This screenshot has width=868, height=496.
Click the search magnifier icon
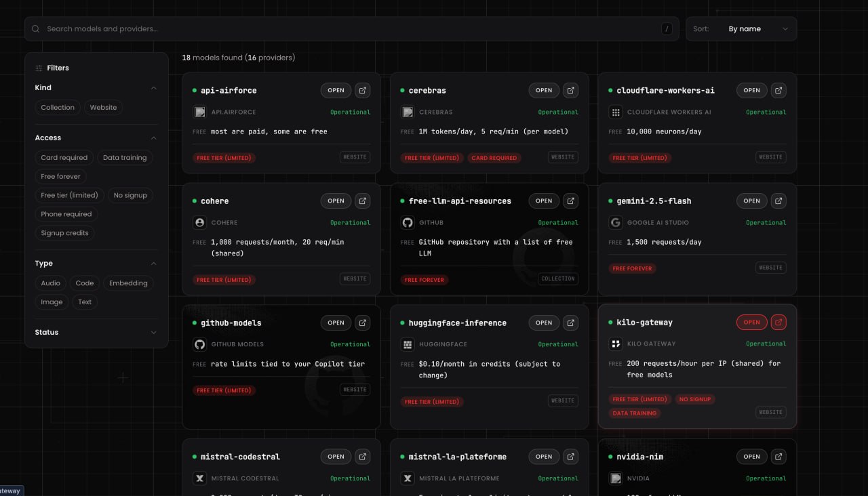click(x=36, y=29)
